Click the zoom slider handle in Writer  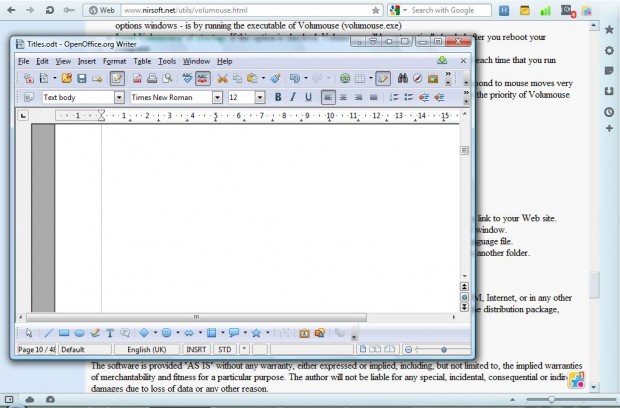pos(444,349)
